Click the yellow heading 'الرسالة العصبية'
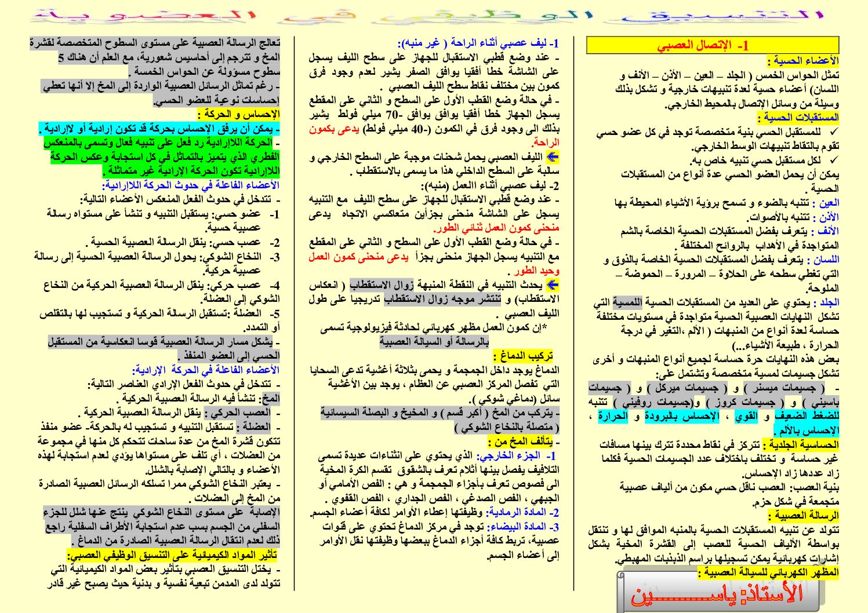This screenshot has height=613, width=868. (803, 516)
